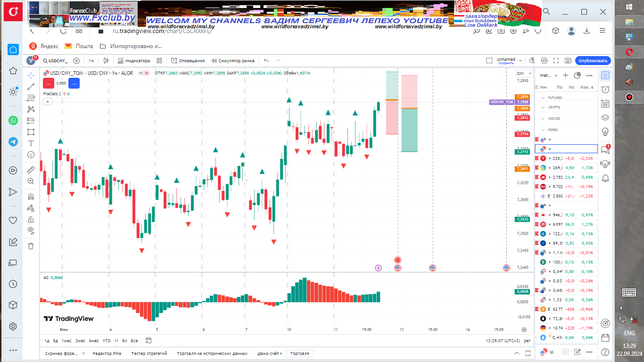
Task: Add symbol to compare with plus icon
Action: point(76,61)
